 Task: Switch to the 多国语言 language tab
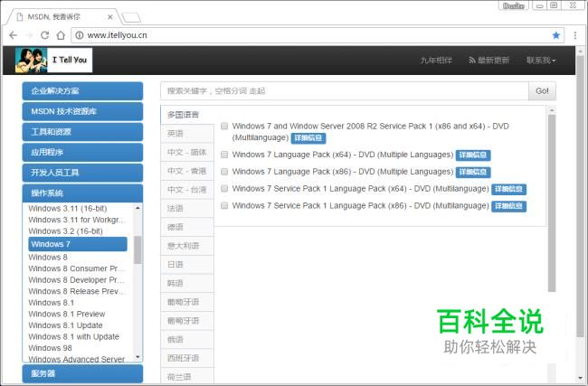click(187, 115)
